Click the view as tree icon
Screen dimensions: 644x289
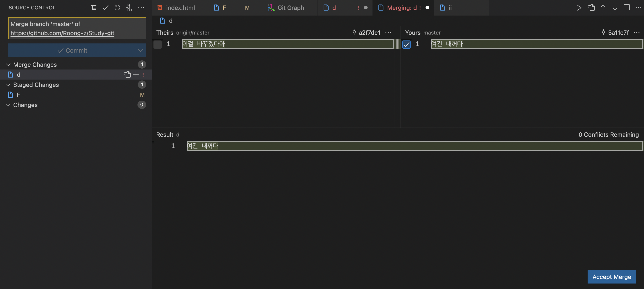pos(93,8)
